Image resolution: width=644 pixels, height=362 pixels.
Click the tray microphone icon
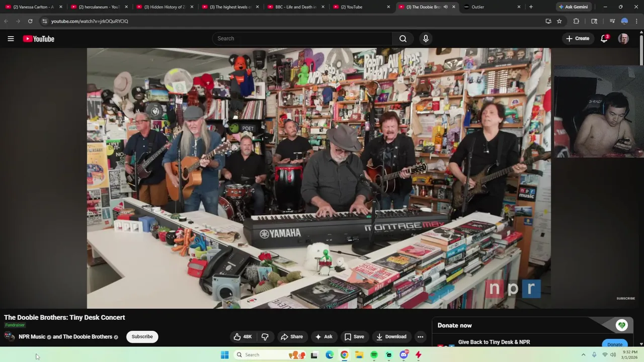[x=594, y=355]
